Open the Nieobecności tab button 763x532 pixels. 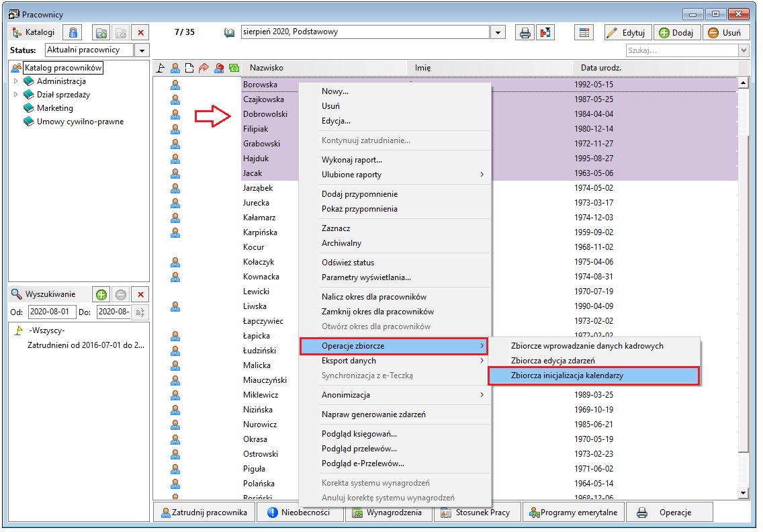pos(300,513)
